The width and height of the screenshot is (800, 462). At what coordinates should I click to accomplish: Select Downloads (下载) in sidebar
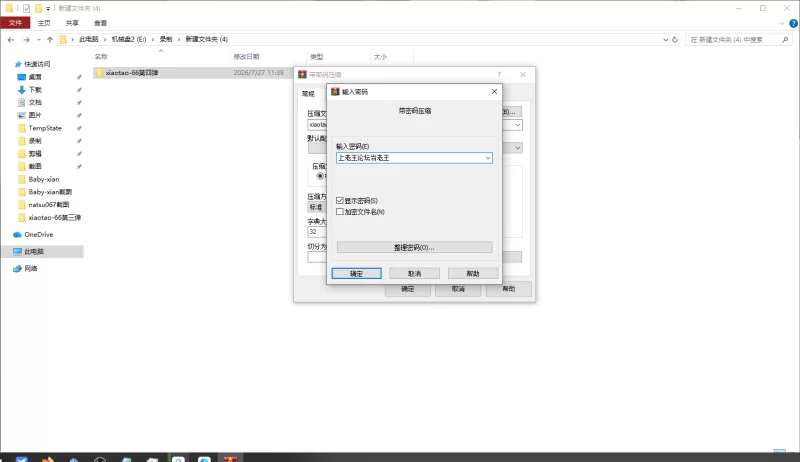click(x=35, y=90)
